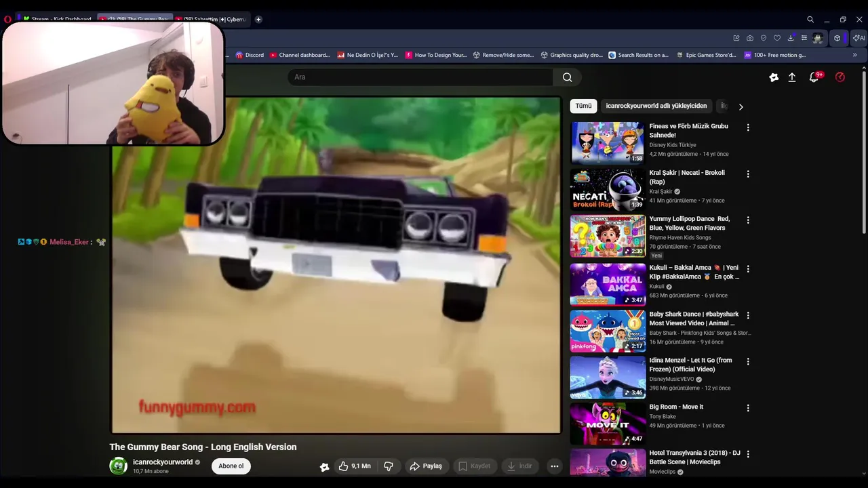Click the star-shaped icon beside the upload arrow
Screen dimensions: 868x488
click(x=774, y=77)
